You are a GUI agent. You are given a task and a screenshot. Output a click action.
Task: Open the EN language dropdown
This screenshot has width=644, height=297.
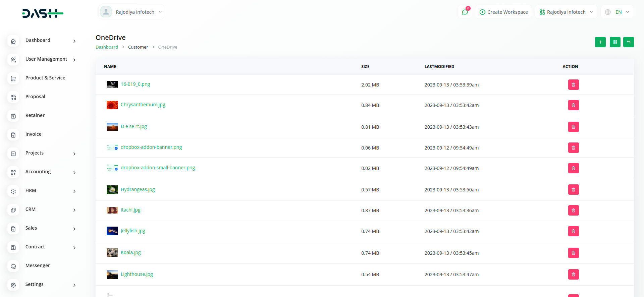tap(617, 12)
